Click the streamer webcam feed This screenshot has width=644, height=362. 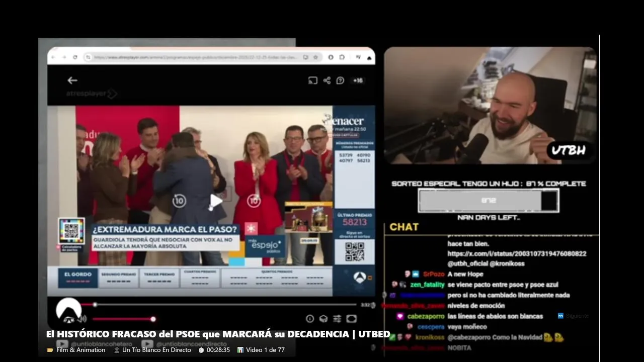point(490,106)
